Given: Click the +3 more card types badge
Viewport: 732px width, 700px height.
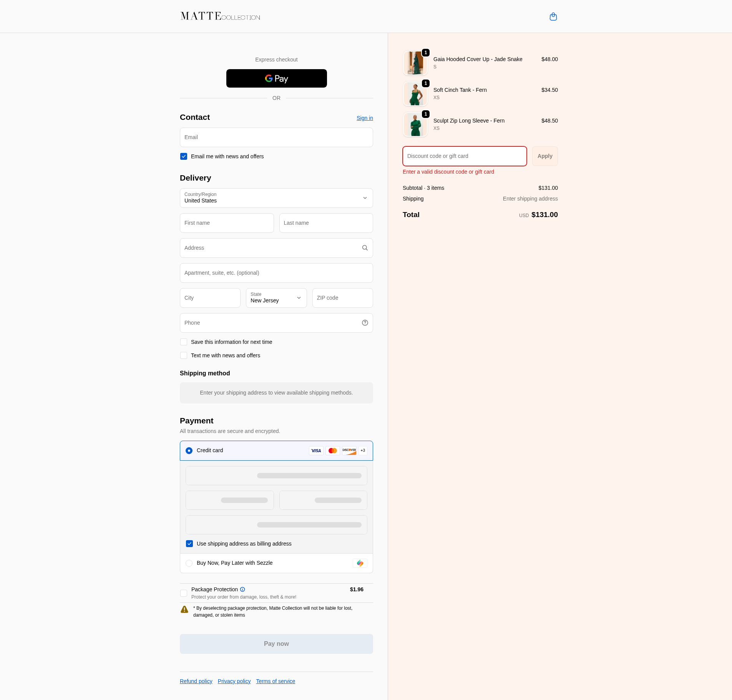Looking at the screenshot, I should point(363,451).
